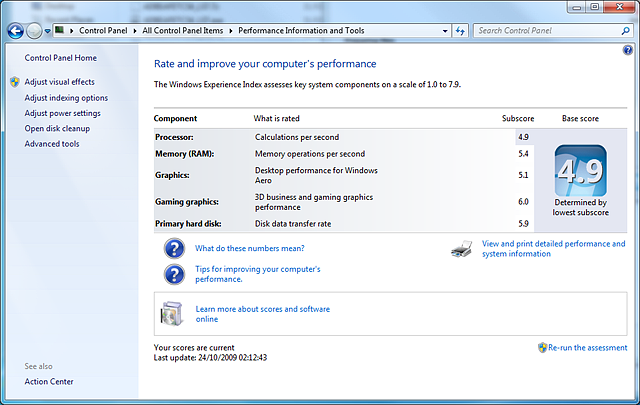Open Adjust power settings
Viewport: 640px width, 405px height.
point(62,113)
